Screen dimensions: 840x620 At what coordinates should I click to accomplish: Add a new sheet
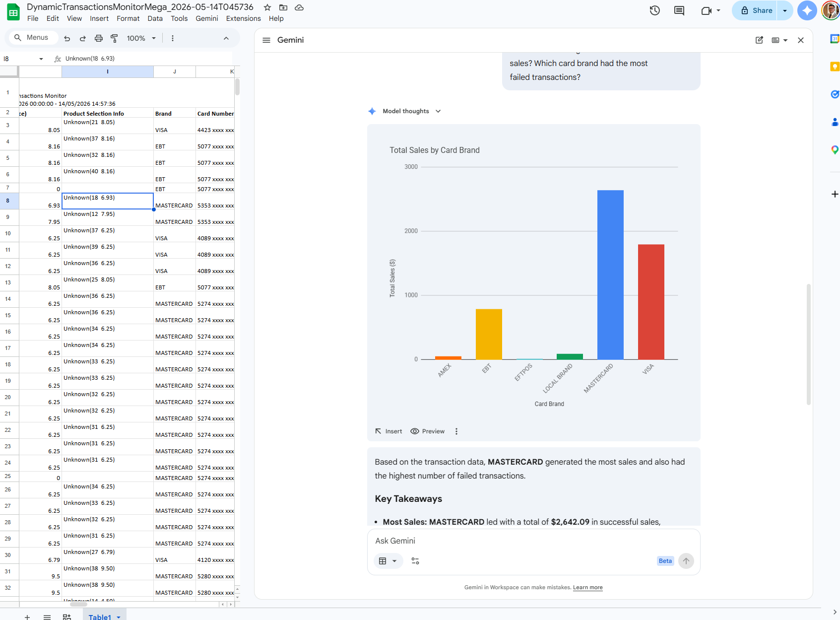point(27,617)
